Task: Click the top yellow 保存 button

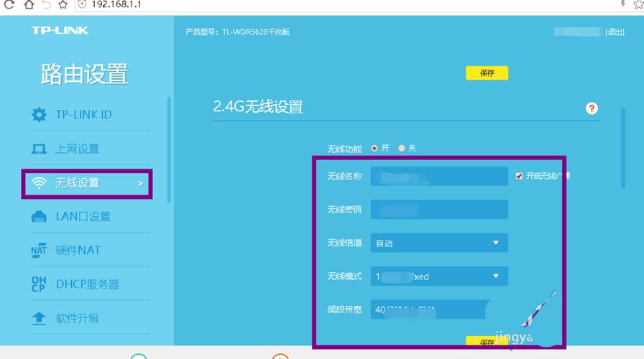Action: tap(487, 73)
